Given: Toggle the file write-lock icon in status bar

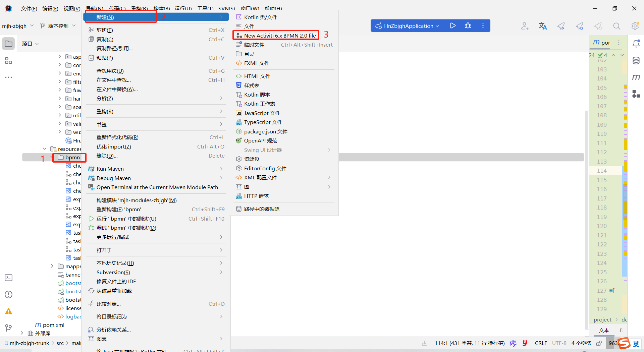Looking at the screenshot, I should (x=599, y=343).
